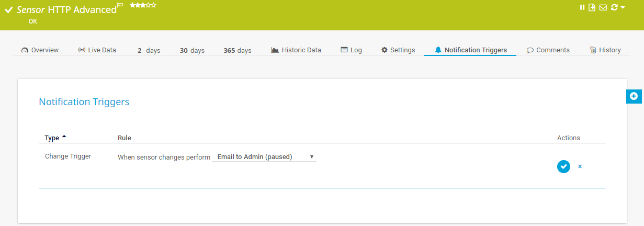Switch to the Overview tab
Screen dimensions: 644x226
tap(40, 50)
